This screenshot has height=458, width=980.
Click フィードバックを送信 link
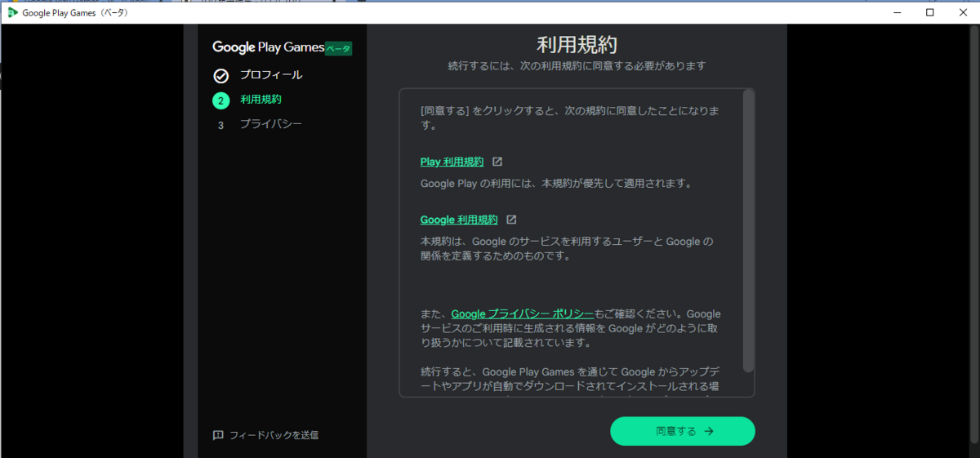pos(274,435)
